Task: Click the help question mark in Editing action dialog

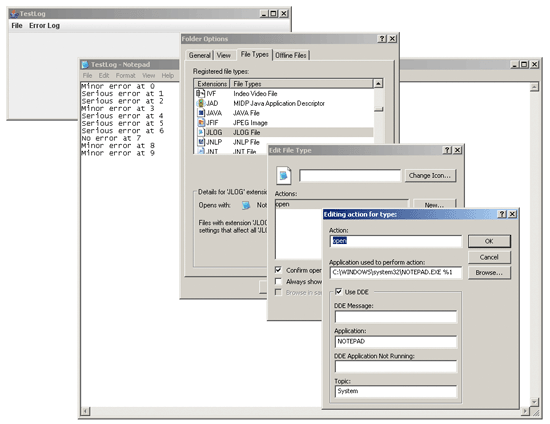Action: [502, 214]
